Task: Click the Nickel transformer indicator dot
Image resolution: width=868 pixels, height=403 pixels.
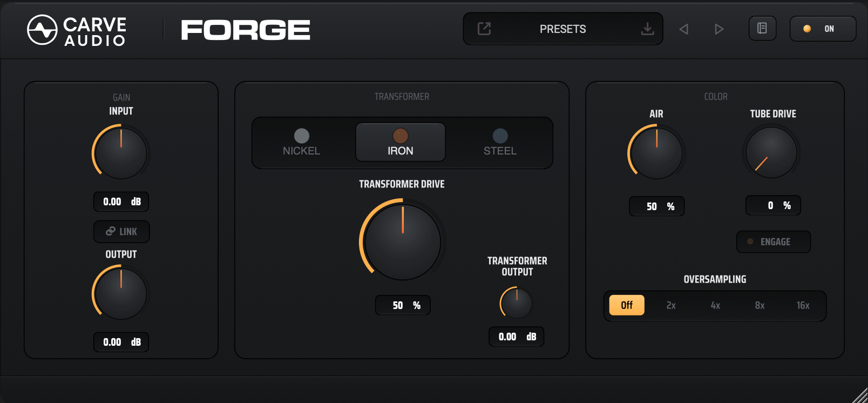Action: (x=302, y=136)
